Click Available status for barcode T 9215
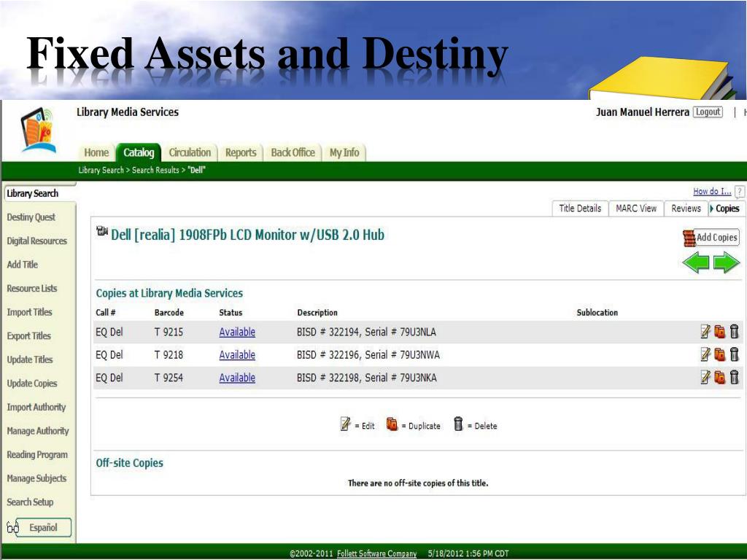The image size is (747, 560). tap(237, 332)
